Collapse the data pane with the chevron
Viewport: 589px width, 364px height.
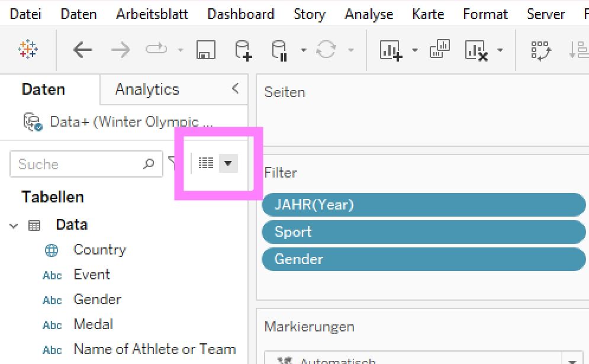coord(235,89)
